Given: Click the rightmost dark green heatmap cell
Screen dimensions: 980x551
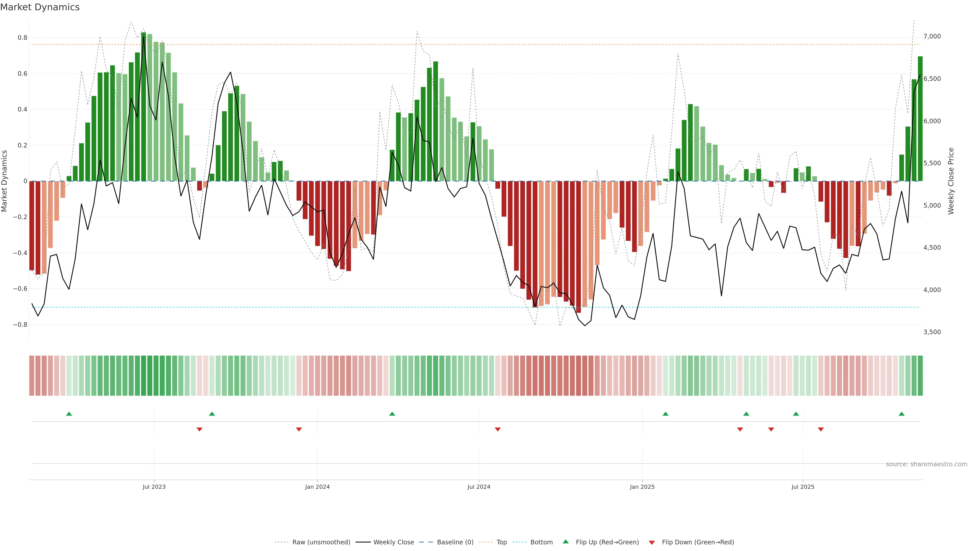Looking at the screenshot, I should (920, 376).
